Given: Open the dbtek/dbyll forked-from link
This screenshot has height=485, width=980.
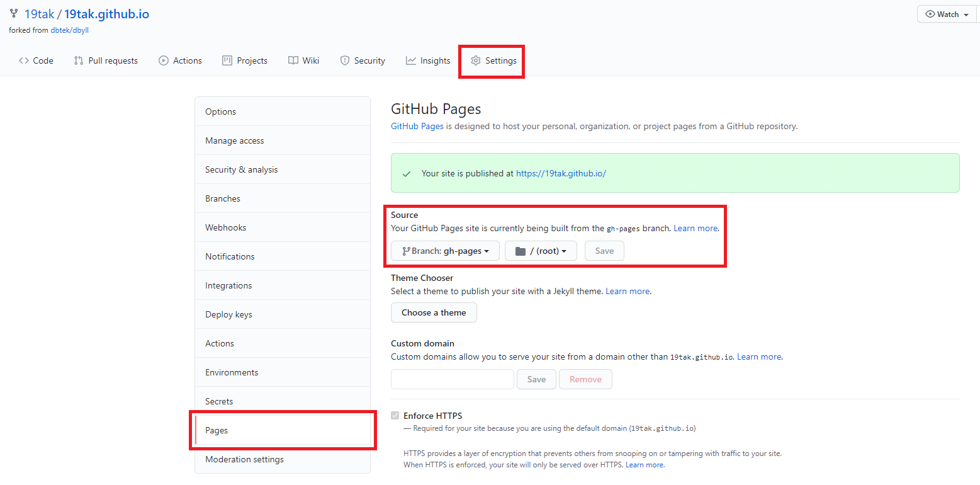Looking at the screenshot, I should click(69, 30).
